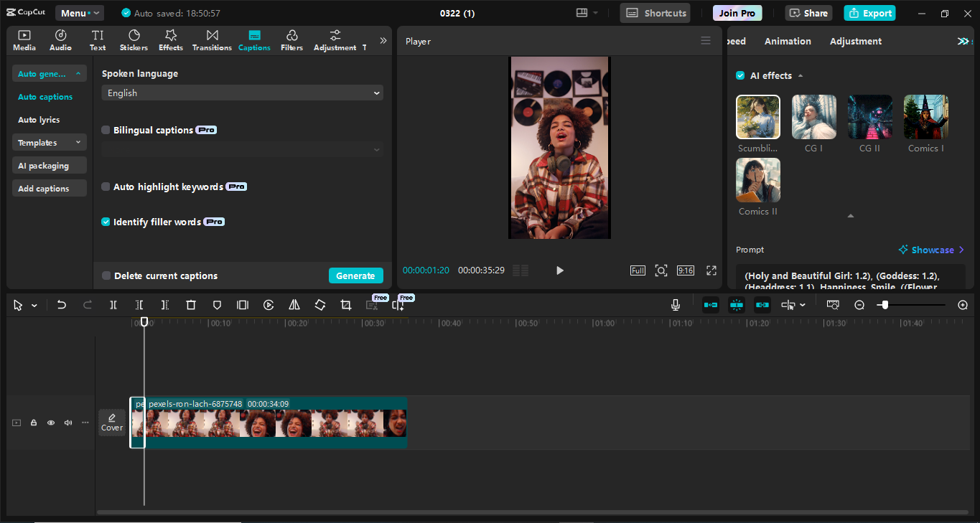Image resolution: width=980 pixels, height=523 pixels.
Task: Enable the Bilingual captions checkbox
Action: (106, 130)
